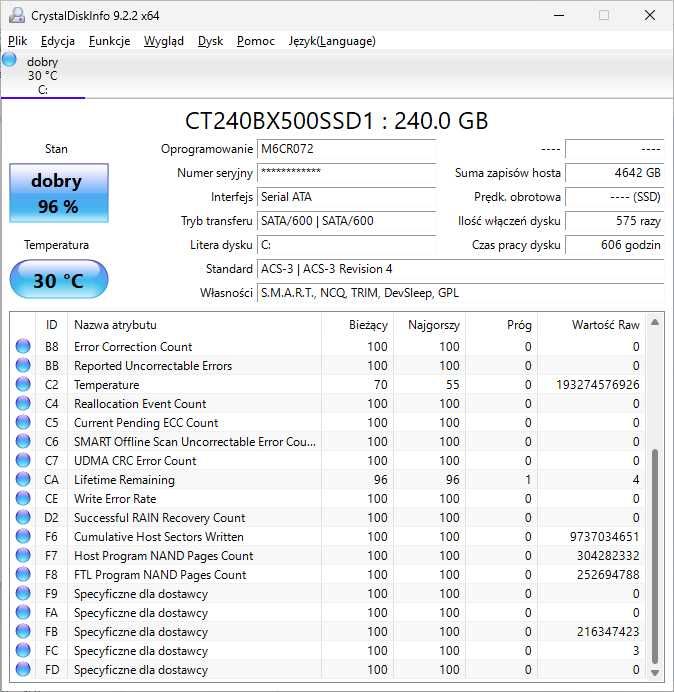Image resolution: width=674 pixels, height=692 pixels.
Task: Open the Język(Language) menu
Action: pyautogui.click(x=332, y=41)
